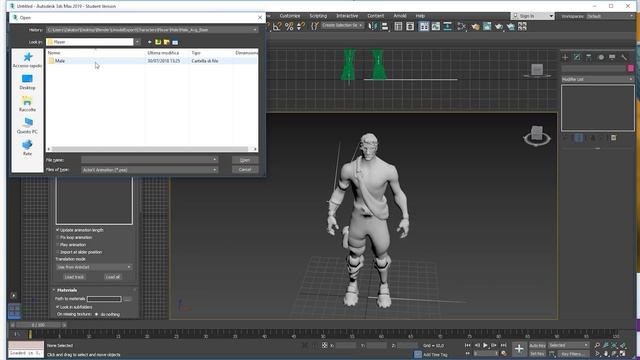Viewport: 640px width, 360px height.
Task: Click the Maximize Viewport toggle icon
Action: tap(623, 353)
